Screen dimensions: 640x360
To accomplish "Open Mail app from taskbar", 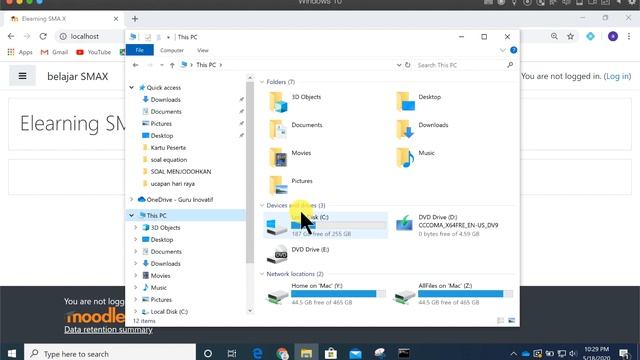I will coord(355,353).
